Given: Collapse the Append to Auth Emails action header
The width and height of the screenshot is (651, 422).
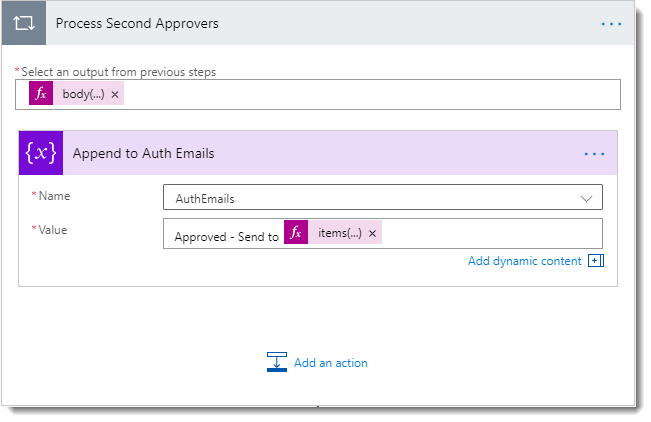Looking at the screenshot, I should (x=300, y=154).
